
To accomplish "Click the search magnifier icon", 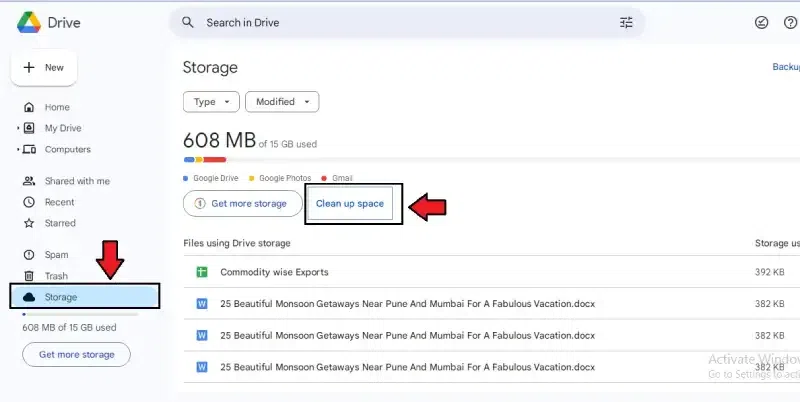I will click(x=187, y=22).
